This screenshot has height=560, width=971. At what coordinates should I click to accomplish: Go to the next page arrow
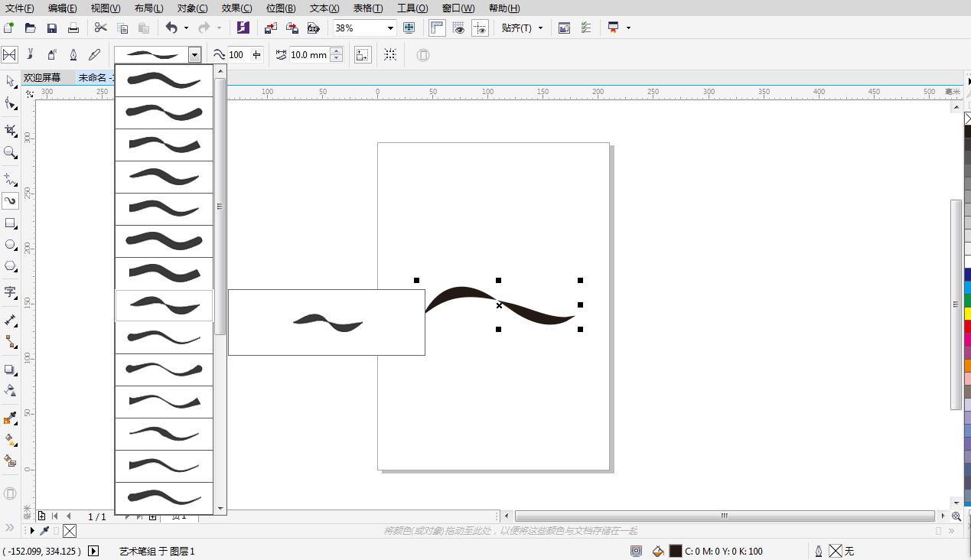tap(127, 516)
